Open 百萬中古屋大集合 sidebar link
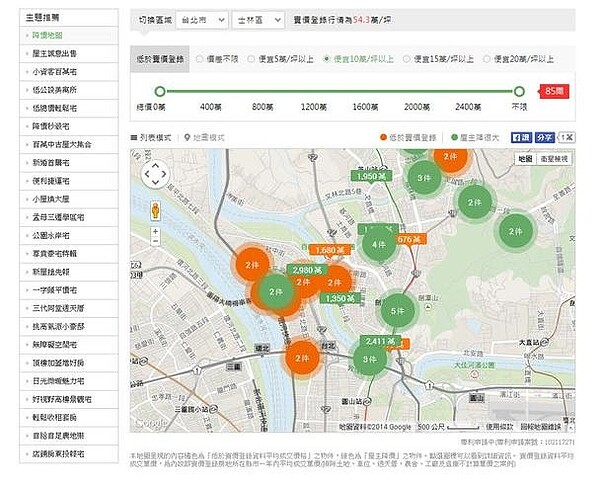 (x=62, y=145)
